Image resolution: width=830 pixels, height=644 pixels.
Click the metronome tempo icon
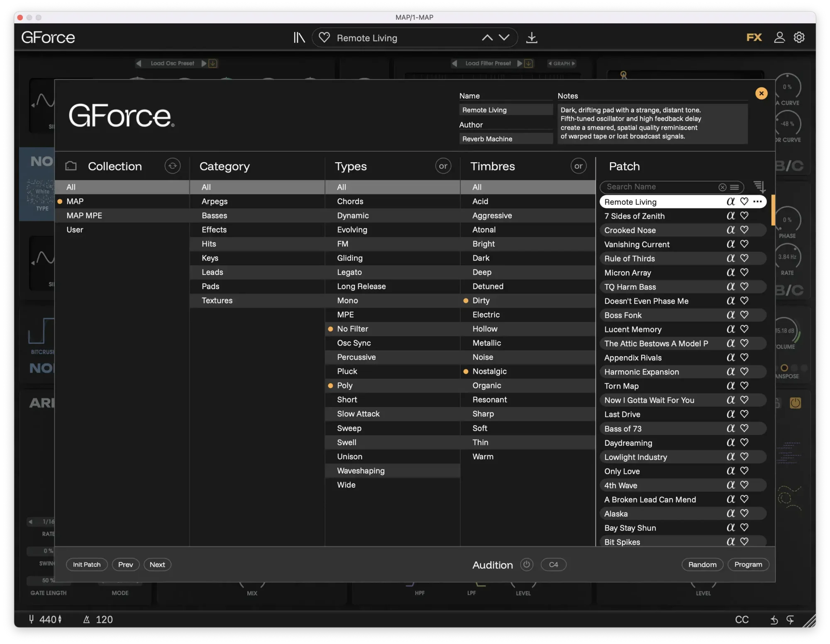pyautogui.click(x=86, y=620)
